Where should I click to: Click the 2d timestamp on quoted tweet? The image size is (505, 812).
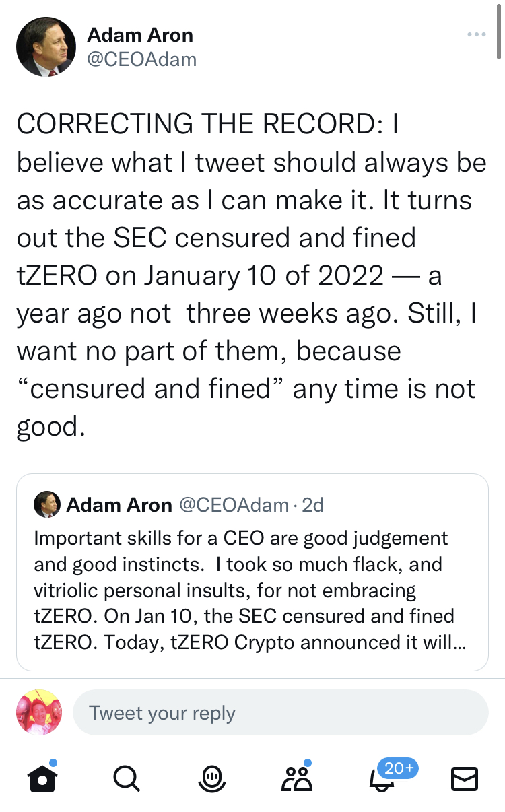tap(313, 505)
